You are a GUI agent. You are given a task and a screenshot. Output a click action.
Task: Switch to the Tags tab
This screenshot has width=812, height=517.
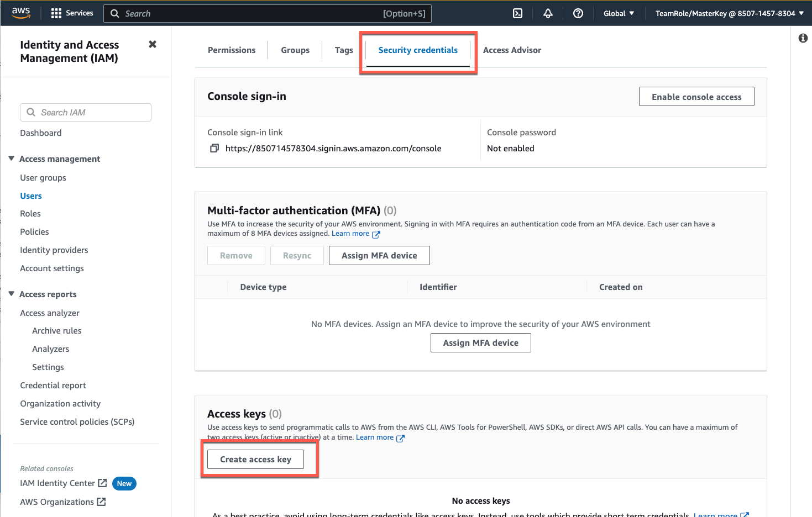[x=344, y=50]
